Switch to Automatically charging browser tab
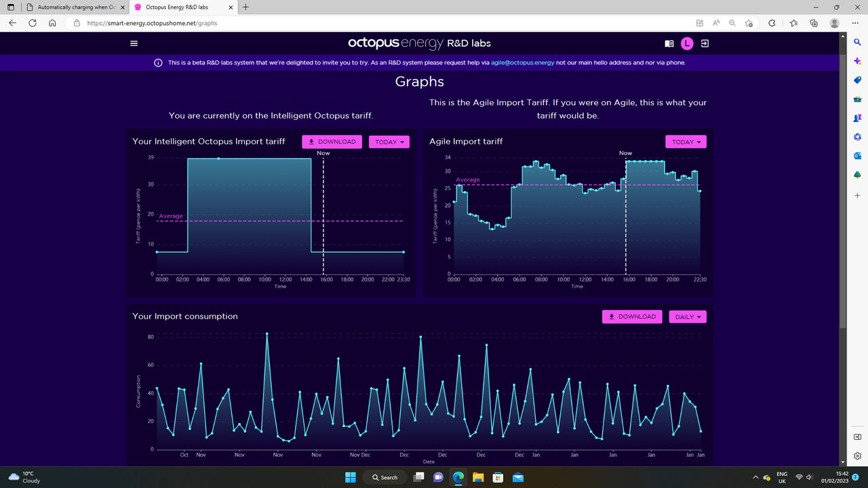This screenshot has width=868, height=488. tap(71, 7)
